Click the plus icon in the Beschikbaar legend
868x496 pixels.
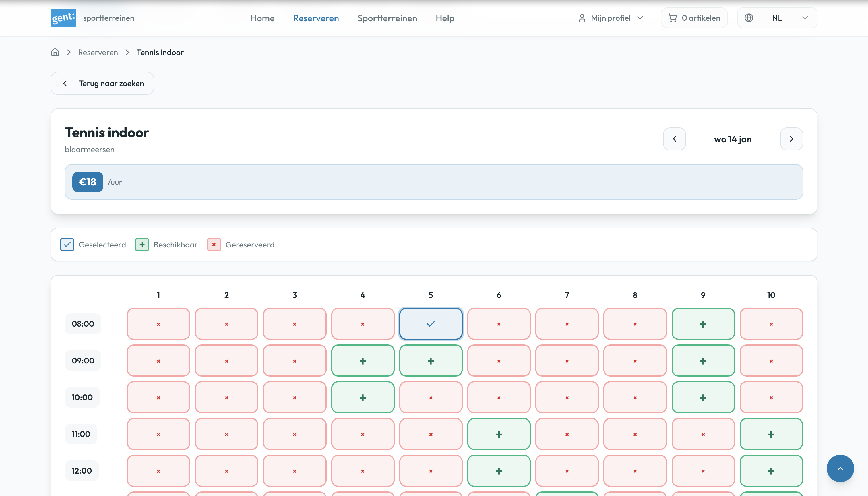coord(142,245)
